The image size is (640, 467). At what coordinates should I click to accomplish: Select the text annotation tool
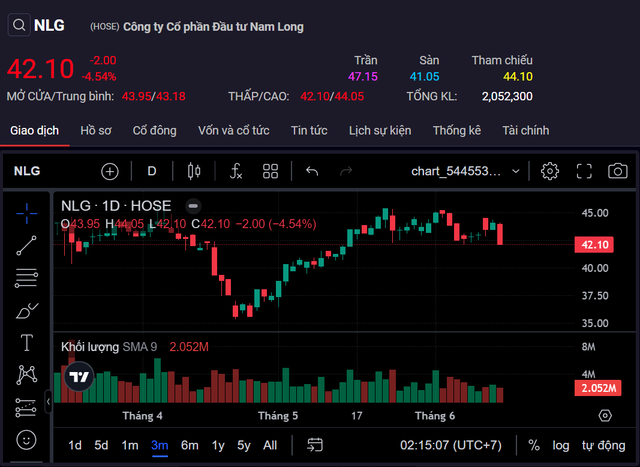coord(27,342)
